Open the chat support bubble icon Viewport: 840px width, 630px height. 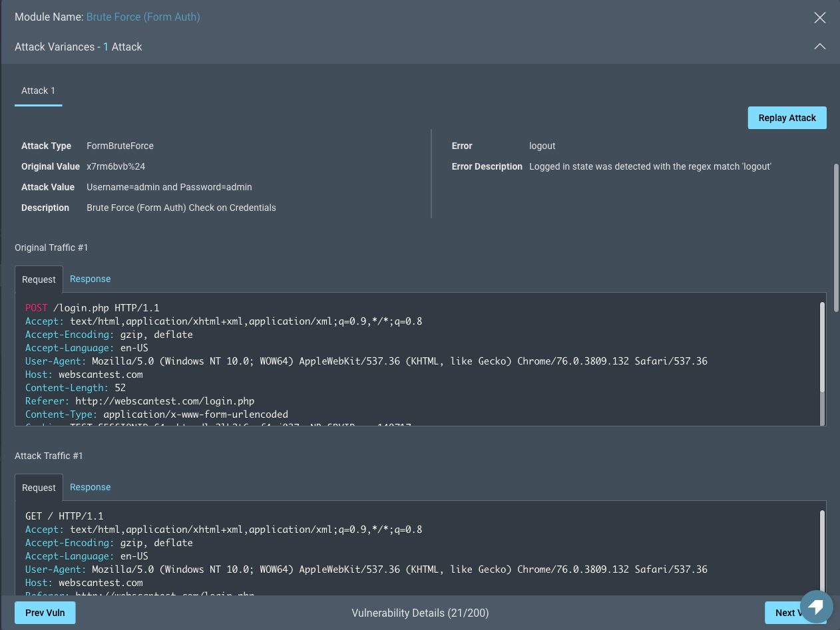(x=816, y=606)
